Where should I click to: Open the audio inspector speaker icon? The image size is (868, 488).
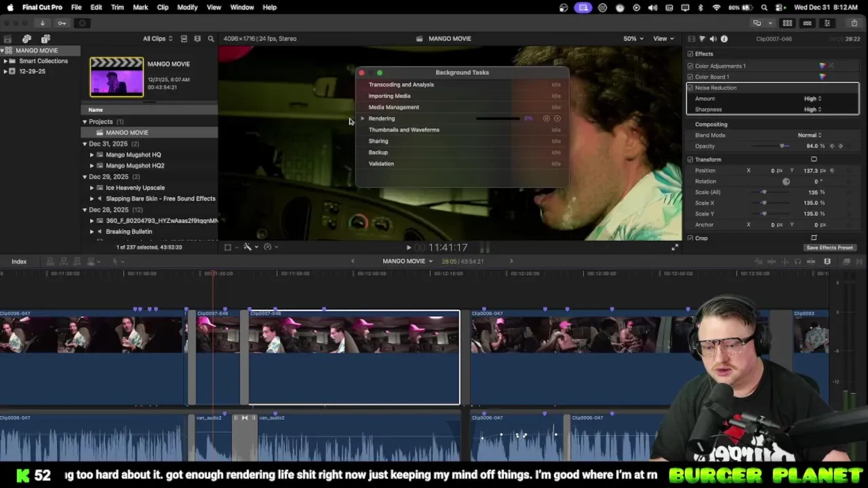(x=713, y=39)
